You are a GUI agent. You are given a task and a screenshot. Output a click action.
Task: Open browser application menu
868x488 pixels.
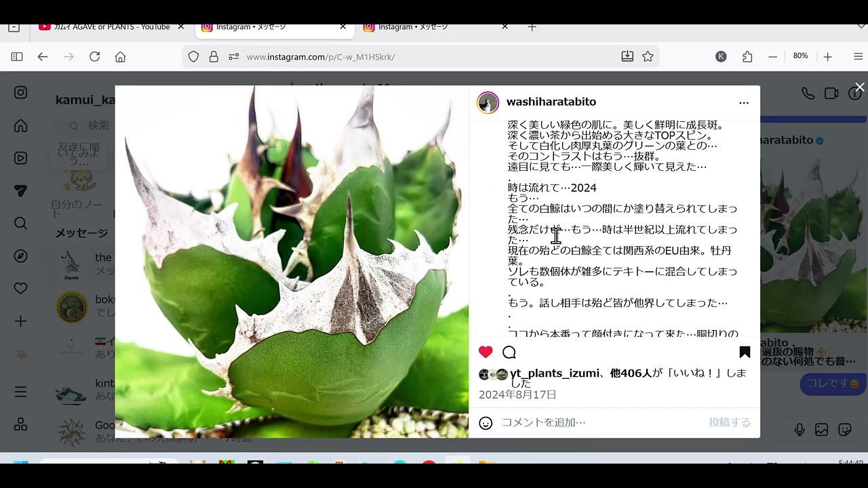click(x=859, y=57)
